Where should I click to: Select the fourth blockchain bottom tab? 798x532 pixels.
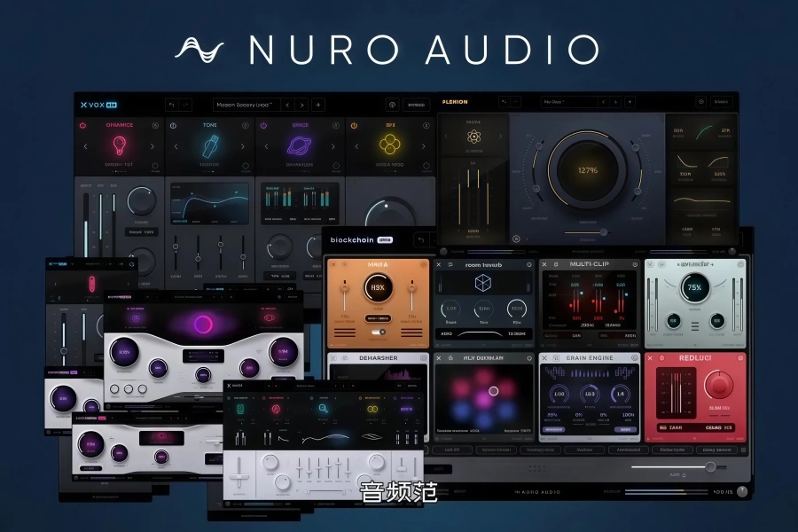coord(584,450)
